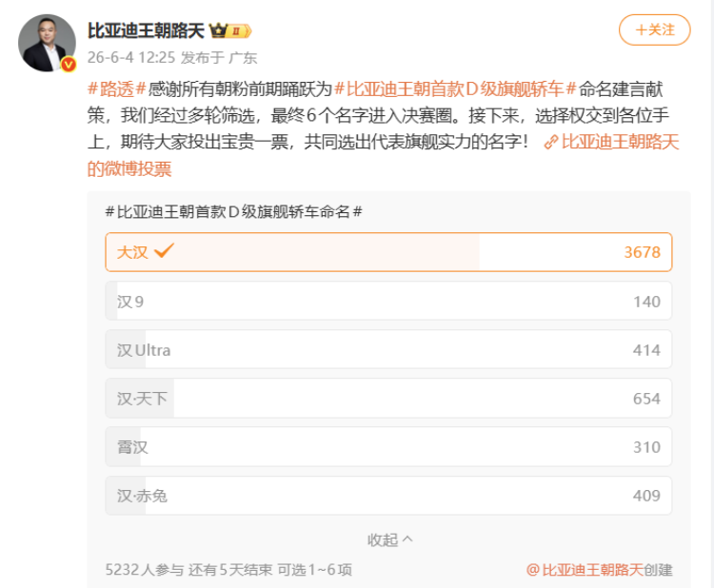The image size is (714, 588).
Task: Click the vote count 140
Action: point(647,302)
